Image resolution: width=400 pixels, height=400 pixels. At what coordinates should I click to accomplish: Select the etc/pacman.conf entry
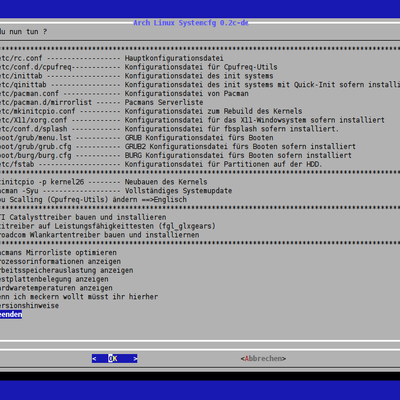(x=124, y=94)
